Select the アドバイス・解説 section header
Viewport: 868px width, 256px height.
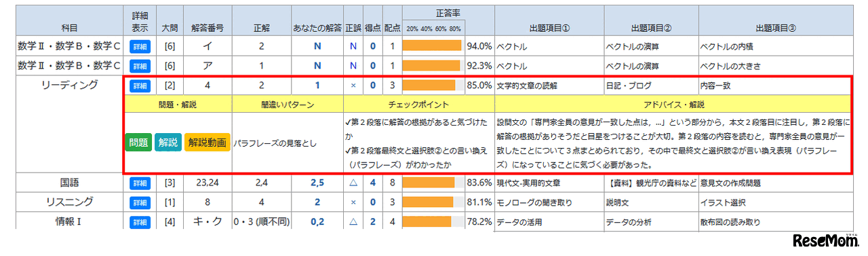[673, 105]
